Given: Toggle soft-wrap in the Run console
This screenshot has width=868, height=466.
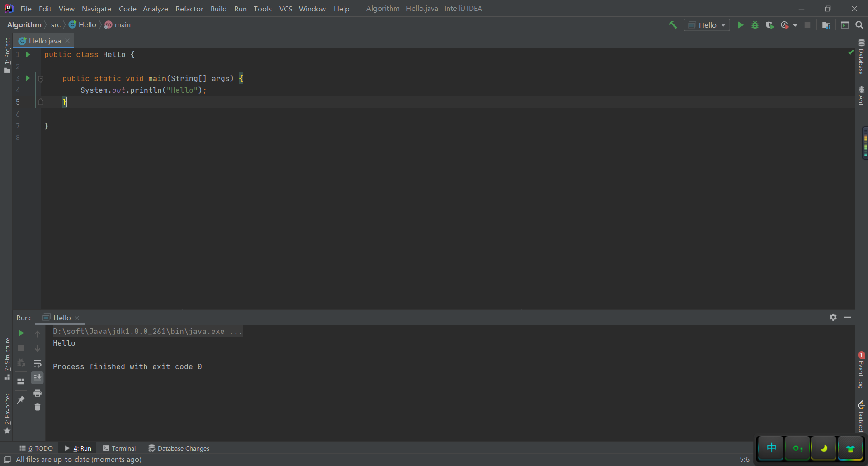Looking at the screenshot, I should [x=38, y=363].
